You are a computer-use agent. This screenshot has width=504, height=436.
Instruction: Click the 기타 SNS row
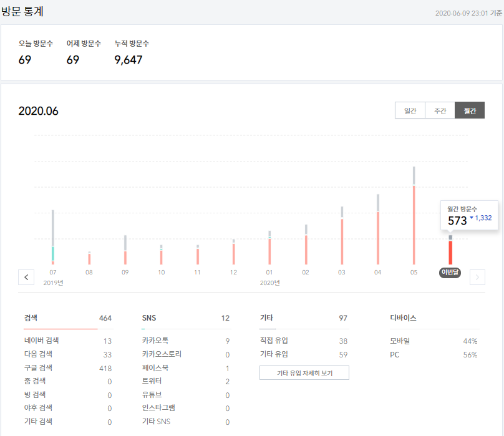coord(186,421)
